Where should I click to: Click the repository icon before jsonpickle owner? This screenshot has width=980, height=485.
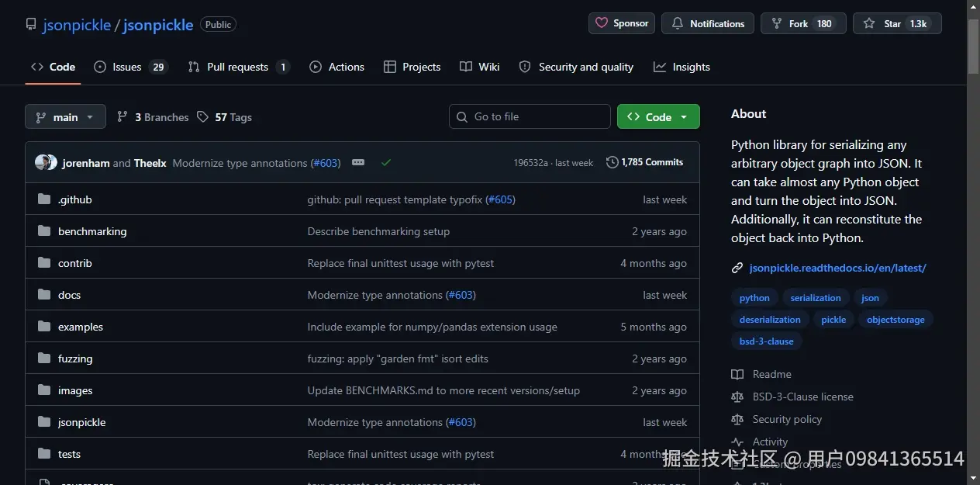[31, 25]
